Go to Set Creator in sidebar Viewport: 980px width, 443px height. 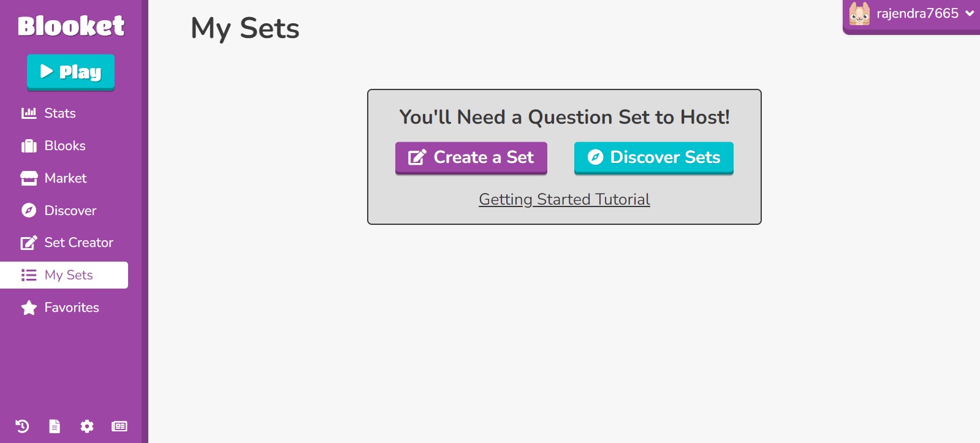(x=78, y=243)
